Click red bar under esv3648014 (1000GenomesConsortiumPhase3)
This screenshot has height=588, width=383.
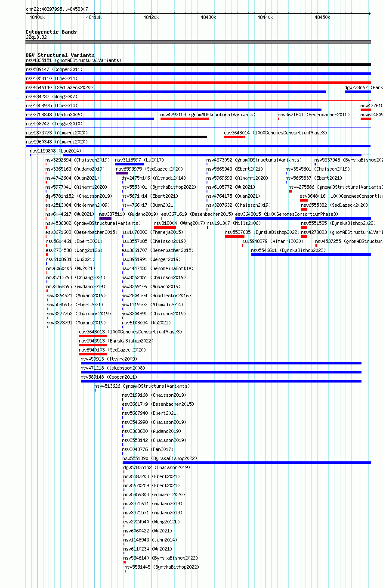pyautogui.click(x=235, y=137)
